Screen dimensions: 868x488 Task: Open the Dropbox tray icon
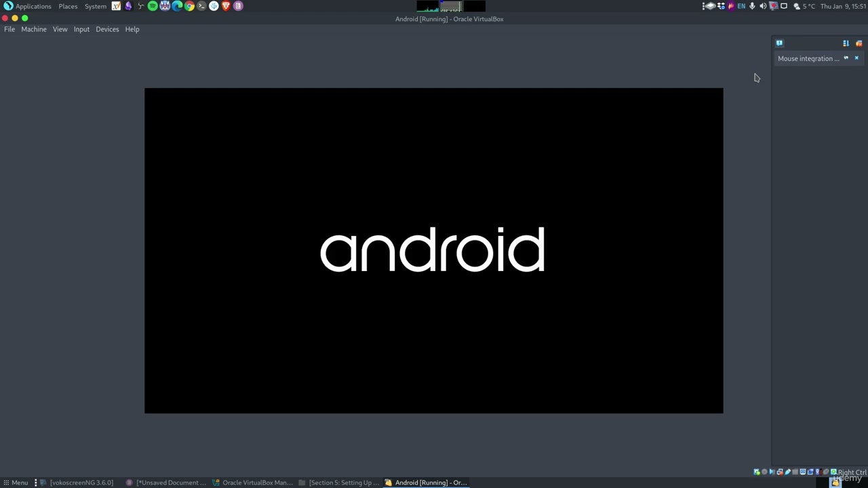720,6
